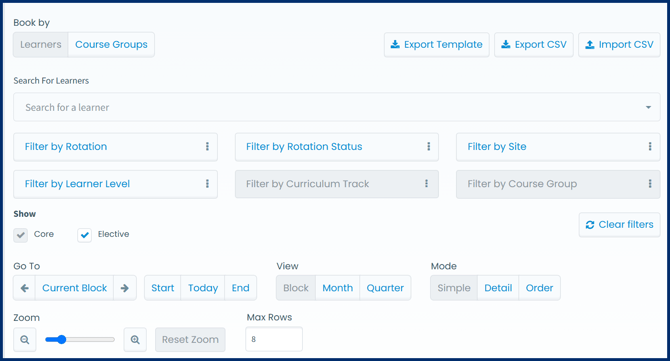Open the Filter by Learner Level dropdown

115,184
